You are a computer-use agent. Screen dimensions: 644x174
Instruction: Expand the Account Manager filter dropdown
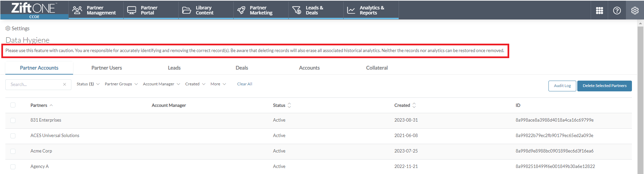(x=161, y=84)
